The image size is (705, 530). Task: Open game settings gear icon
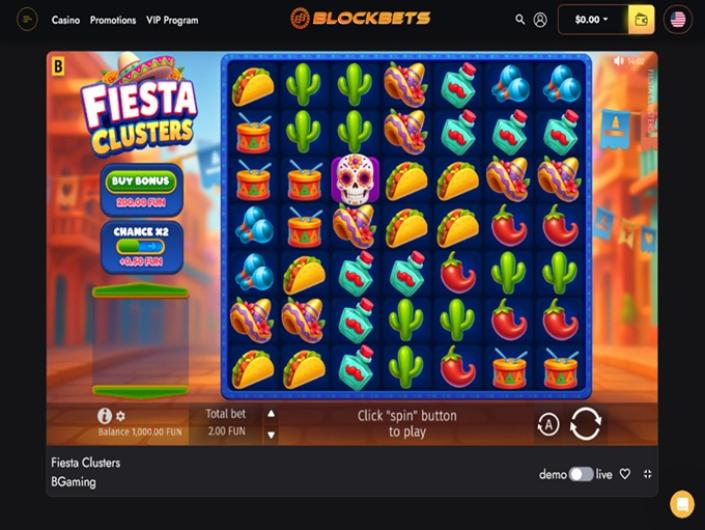tap(120, 416)
